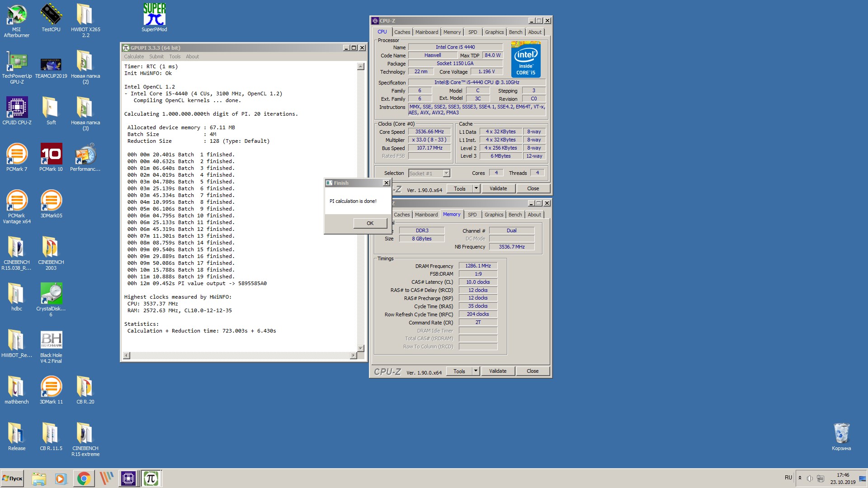The width and height of the screenshot is (868, 488).
Task: Click Validate in lower CPU-Z window
Action: coord(498,371)
